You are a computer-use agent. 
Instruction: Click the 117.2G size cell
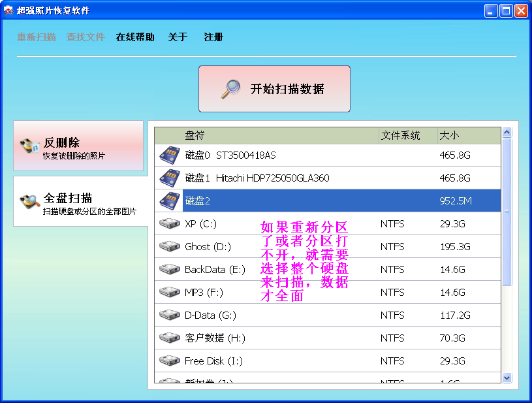point(455,315)
